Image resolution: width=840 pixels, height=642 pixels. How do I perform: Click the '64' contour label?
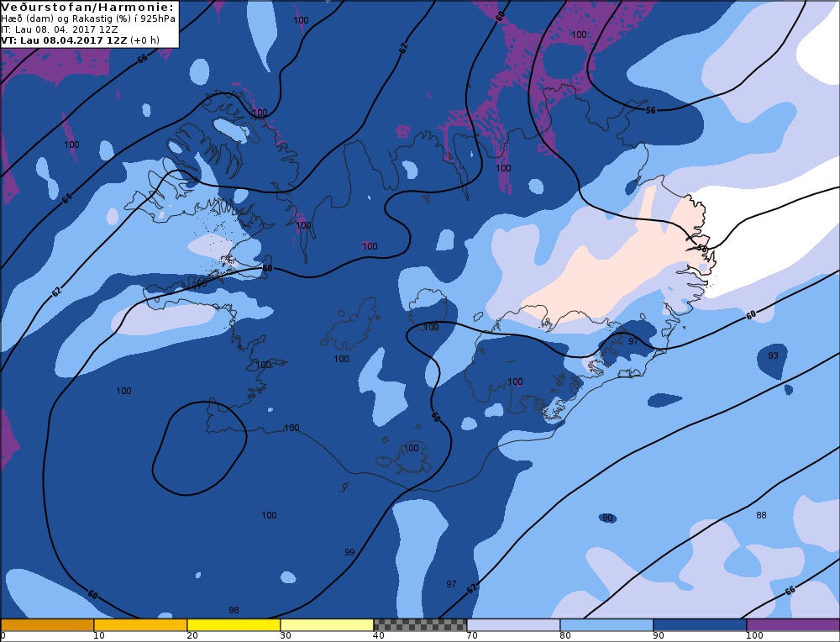point(66,199)
